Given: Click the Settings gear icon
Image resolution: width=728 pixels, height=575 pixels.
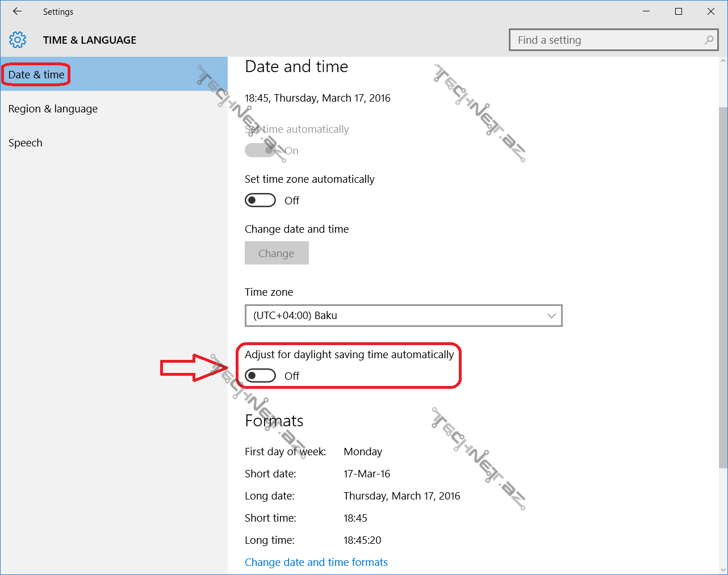Looking at the screenshot, I should pos(18,40).
